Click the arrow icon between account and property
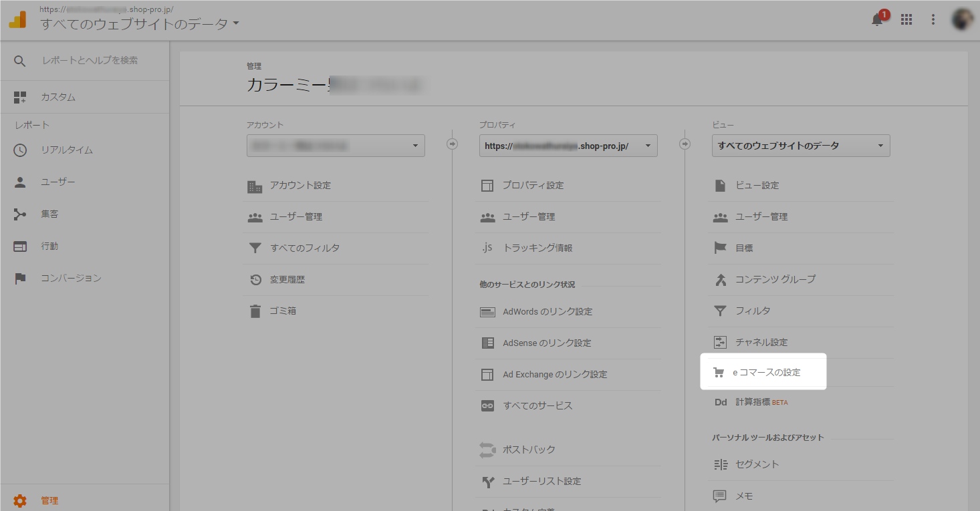980x511 pixels. 452,144
